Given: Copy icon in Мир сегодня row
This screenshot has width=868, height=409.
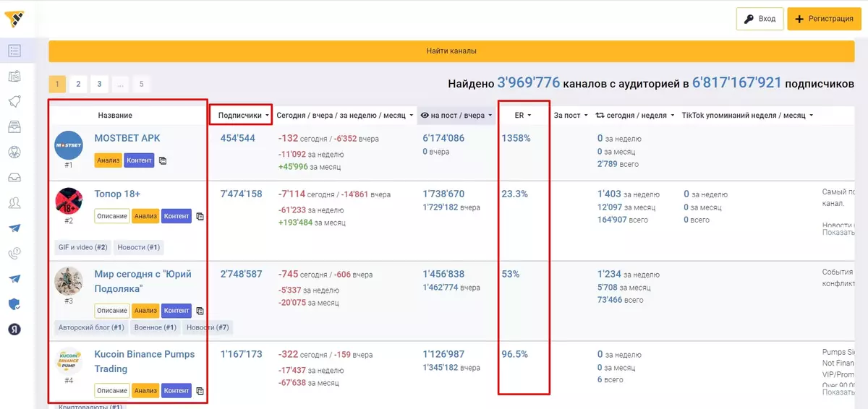Looking at the screenshot, I should point(200,311).
